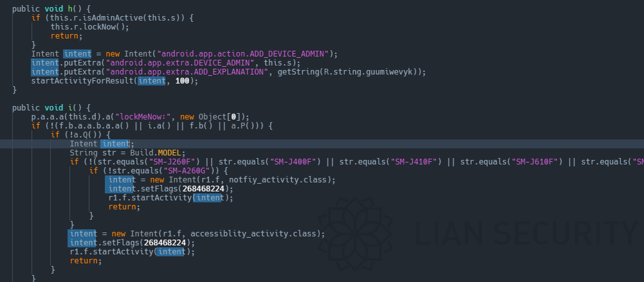Click the h method name declaration

70,9
